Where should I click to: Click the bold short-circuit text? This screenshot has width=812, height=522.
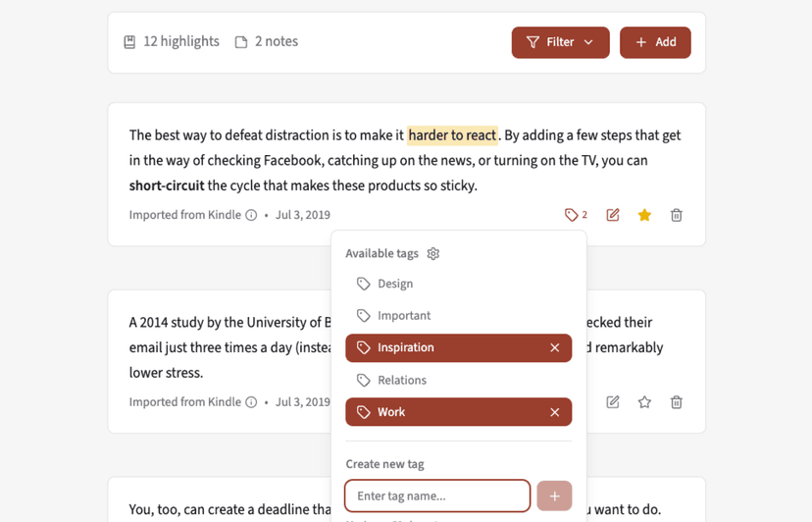click(167, 185)
